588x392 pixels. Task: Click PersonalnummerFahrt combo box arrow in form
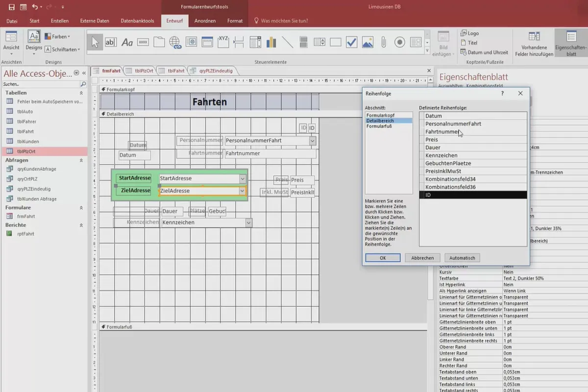pos(313,141)
